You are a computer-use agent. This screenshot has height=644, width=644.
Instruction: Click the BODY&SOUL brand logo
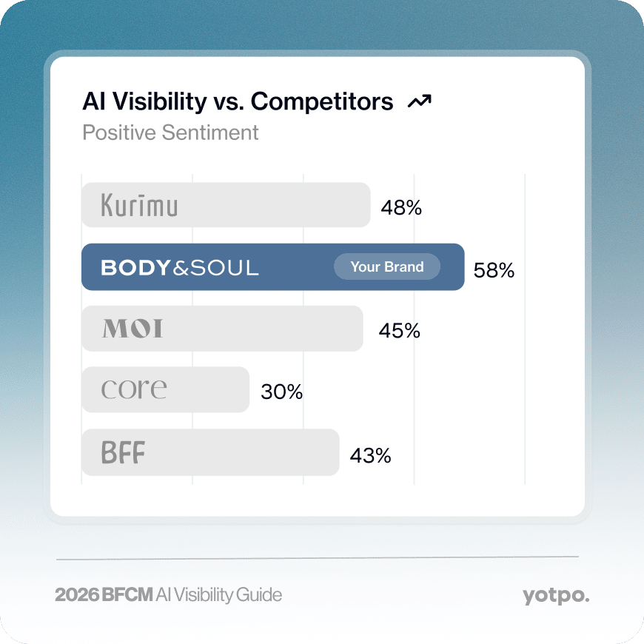tap(180, 267)
